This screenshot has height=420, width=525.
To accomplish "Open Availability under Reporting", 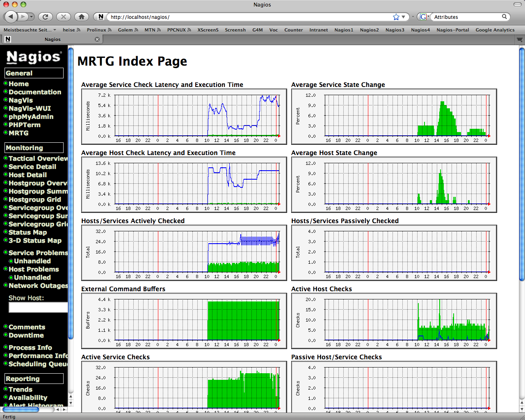I will point(28,397).
